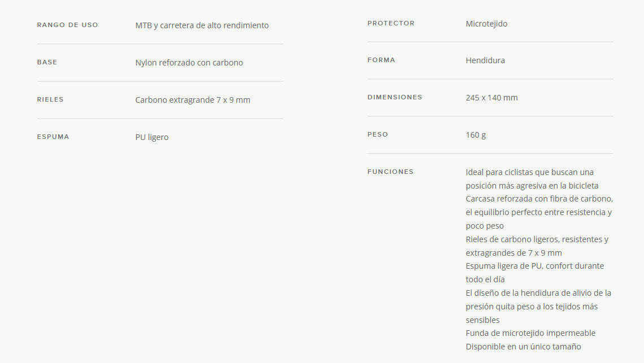
Task: Click Carbono extragrande 7 x 9 mm value
Action: (x=193, y=100)
